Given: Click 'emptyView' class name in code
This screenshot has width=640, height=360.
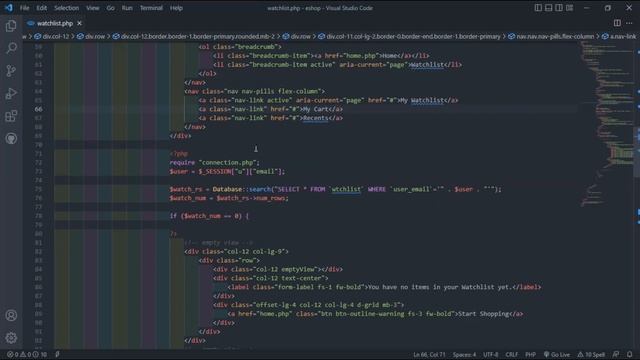Looking at the screenshot, I should click(298, 269).
